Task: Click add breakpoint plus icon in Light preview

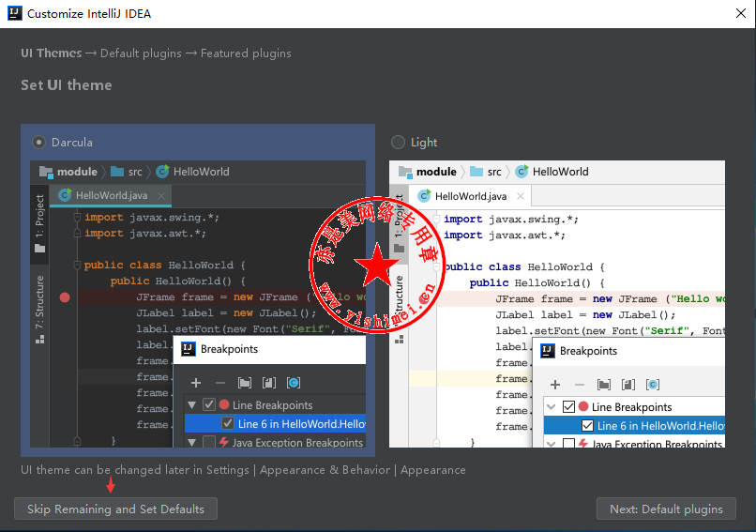Action: click(555, 385)
